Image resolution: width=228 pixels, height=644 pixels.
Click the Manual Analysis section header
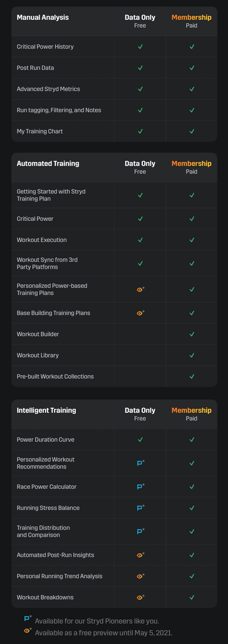point(43,17)
